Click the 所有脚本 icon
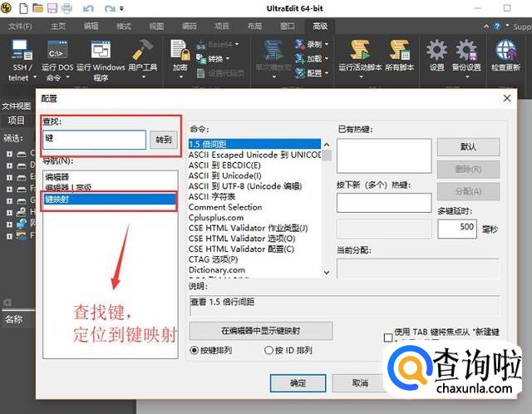Viewport: 532px width, 414px height. pos(399,50)
